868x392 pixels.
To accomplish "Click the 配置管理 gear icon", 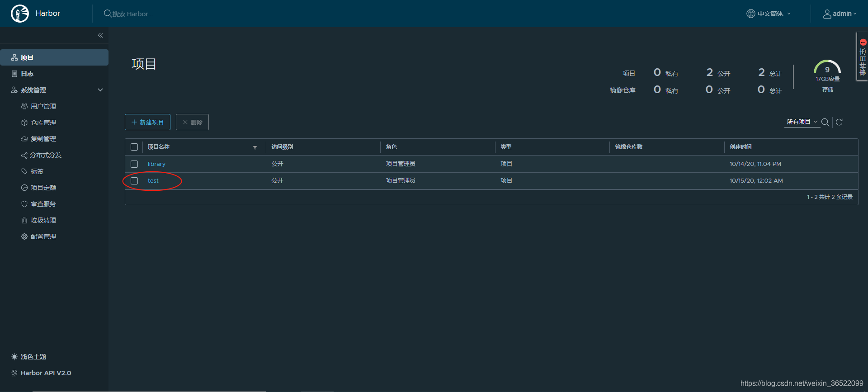I will pos(24,236).
